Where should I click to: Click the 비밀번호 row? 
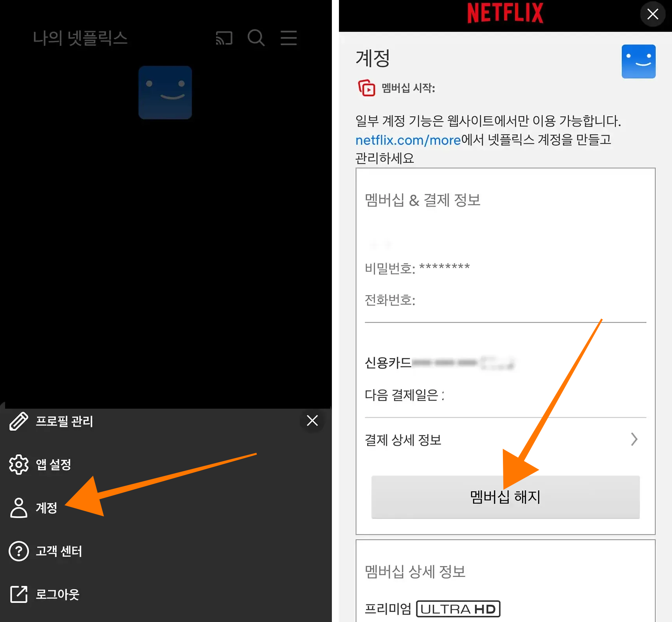(417, 268)
